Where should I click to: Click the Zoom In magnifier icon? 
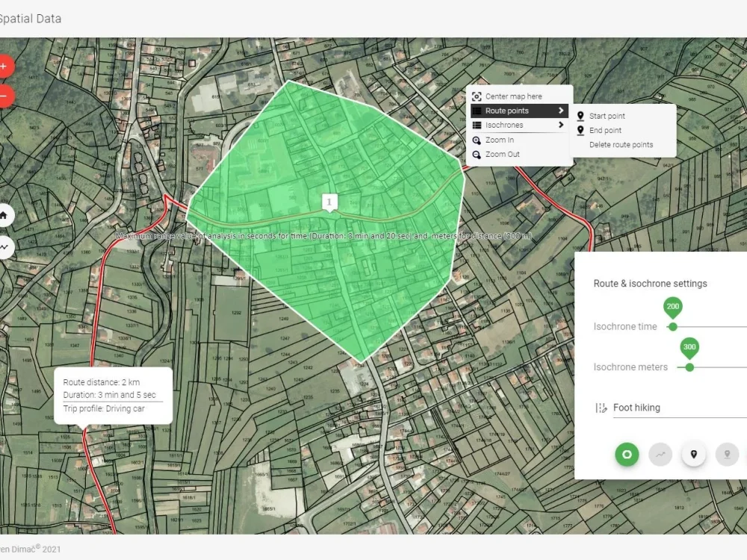tap(477, 140)
